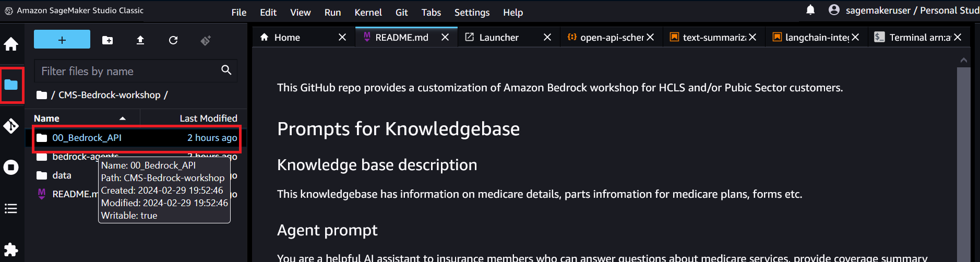Click the data folder icon
Image resolution: width=980 pixels, height=262 pixels.
coord(42,175)
